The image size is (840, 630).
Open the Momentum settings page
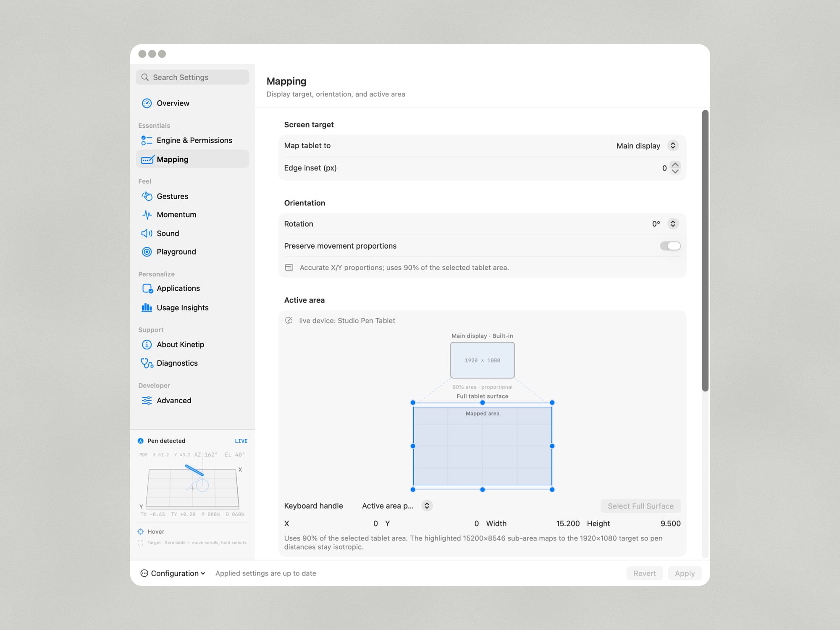click(x=192, y=215)
